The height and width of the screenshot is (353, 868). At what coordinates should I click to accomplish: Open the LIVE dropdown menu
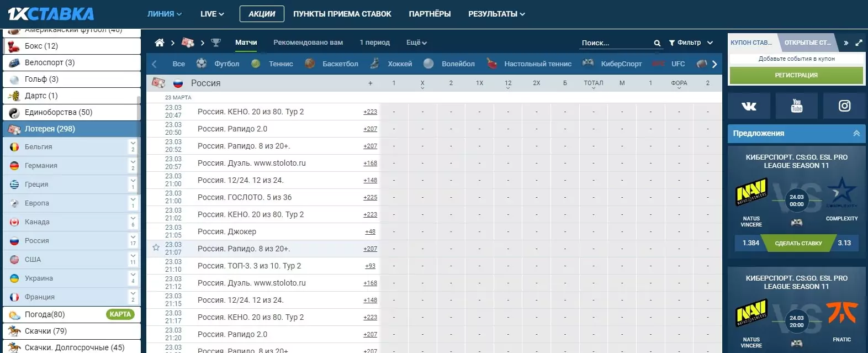pos(212,14)
